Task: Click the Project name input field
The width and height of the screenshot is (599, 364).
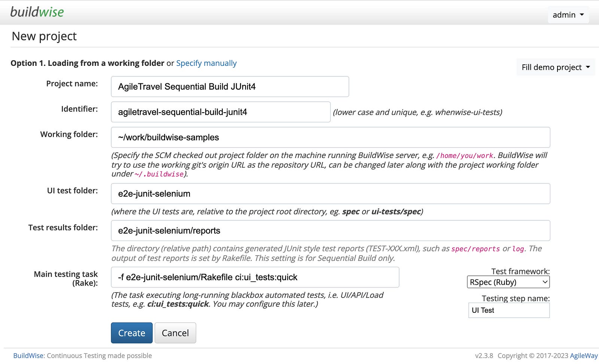Action: point(230,86)
